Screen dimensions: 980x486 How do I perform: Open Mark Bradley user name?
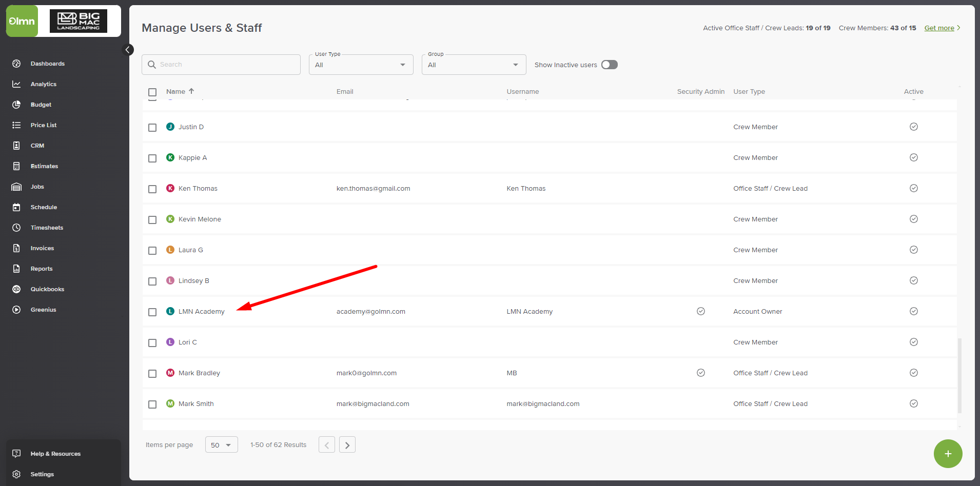pos(199,373)
